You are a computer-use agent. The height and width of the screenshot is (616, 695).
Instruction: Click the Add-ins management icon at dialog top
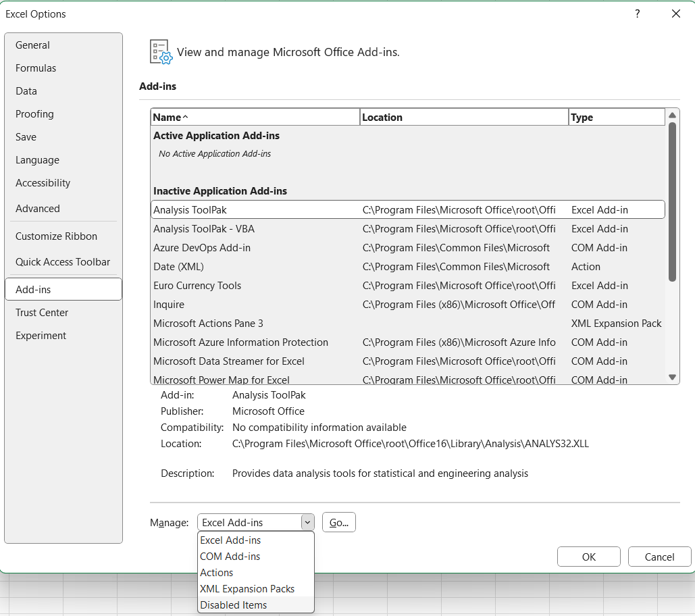(159, 51)
